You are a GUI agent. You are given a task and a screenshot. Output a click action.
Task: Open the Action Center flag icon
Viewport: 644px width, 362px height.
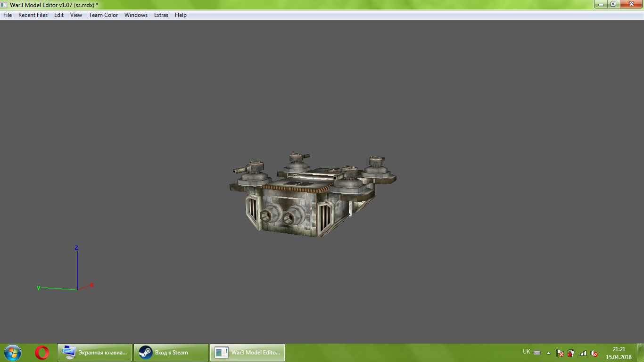(x=560, y=353)
